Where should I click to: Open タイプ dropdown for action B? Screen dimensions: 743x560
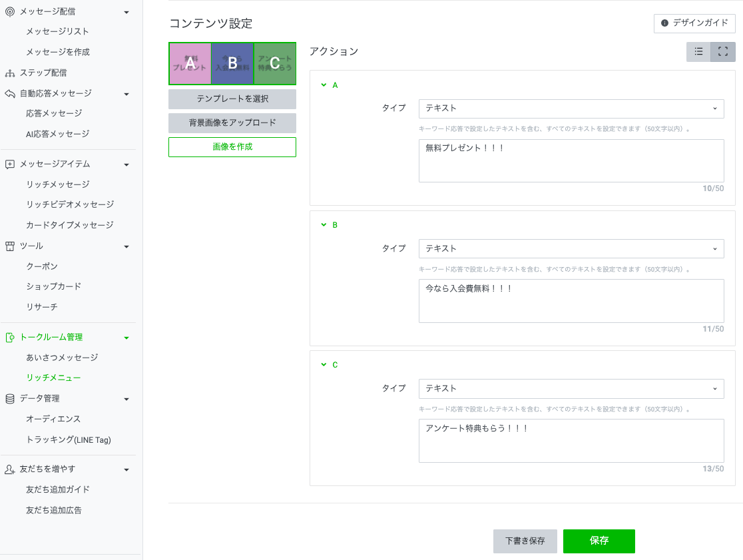point(571,249)
